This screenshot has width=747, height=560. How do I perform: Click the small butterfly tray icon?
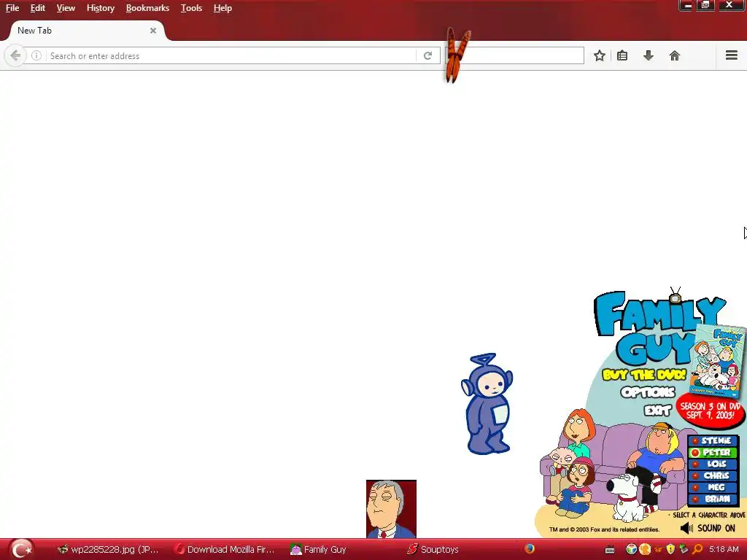tap(658, 550)
